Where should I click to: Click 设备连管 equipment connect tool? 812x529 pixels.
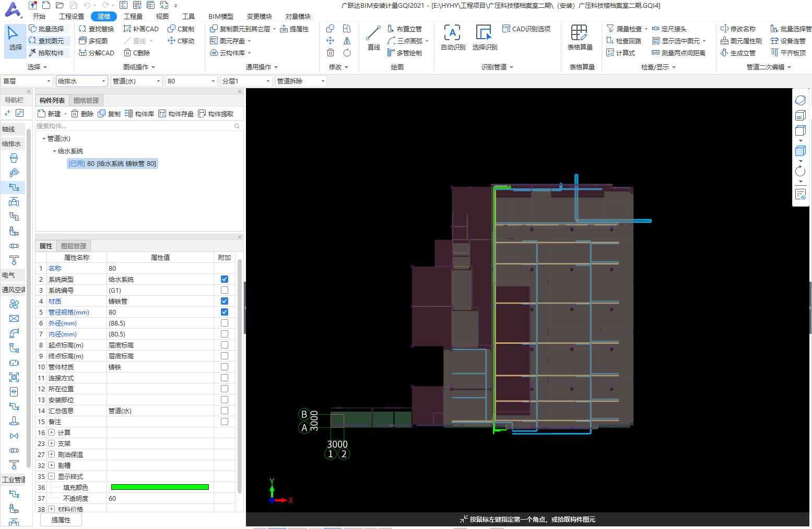789,41
